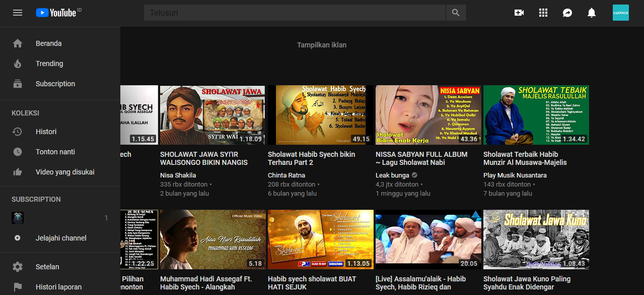Select Video yang disukai in the sidebar
This screenshot has height=295, width=644.
[18, 172]
